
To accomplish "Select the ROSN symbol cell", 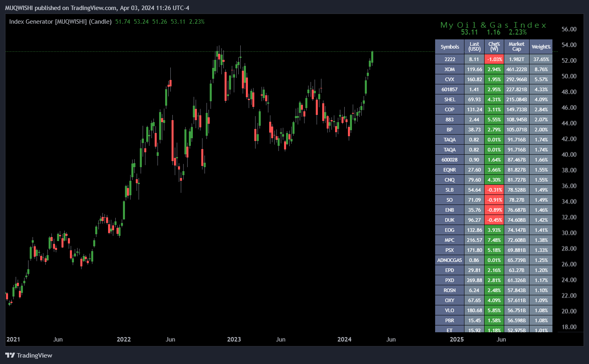I will tap(450, 290).
